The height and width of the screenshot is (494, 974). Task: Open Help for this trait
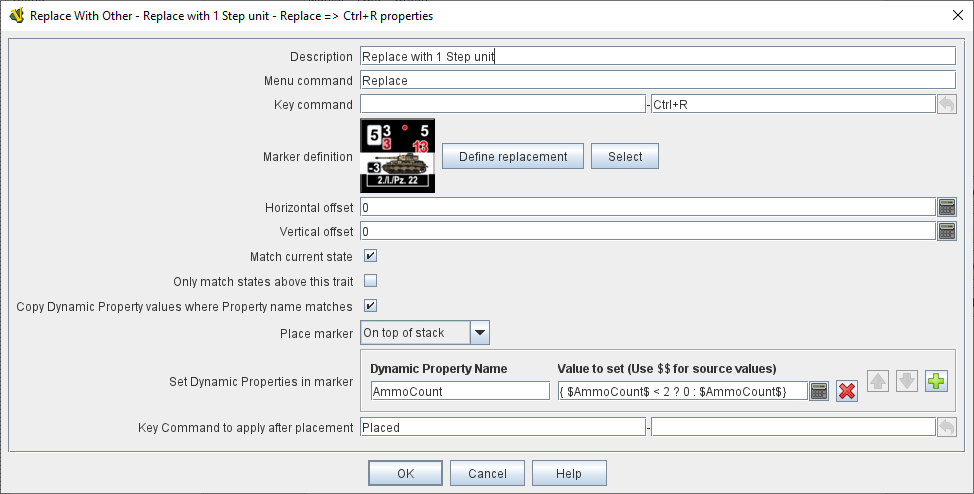[568, 473]
